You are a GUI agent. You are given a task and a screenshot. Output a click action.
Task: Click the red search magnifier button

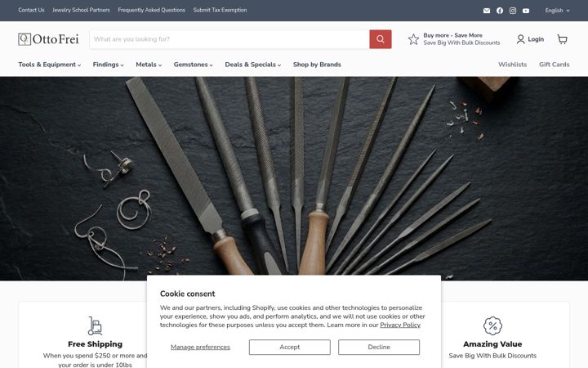[381, 39]
